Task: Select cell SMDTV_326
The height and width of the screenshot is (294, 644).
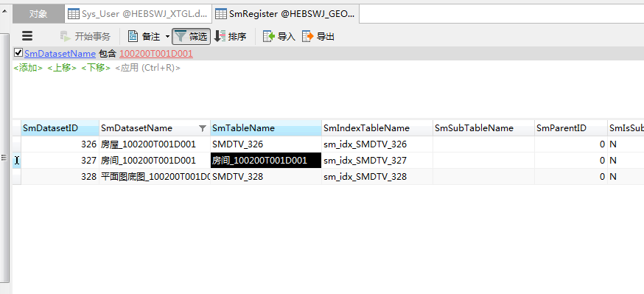Action: click(x=266, y=144)
